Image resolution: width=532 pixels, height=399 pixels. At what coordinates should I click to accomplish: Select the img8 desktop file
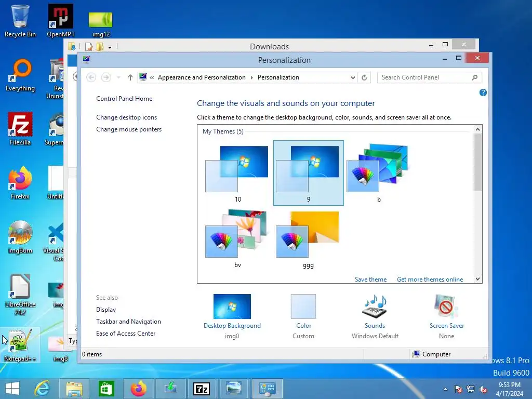pos(60,349)
